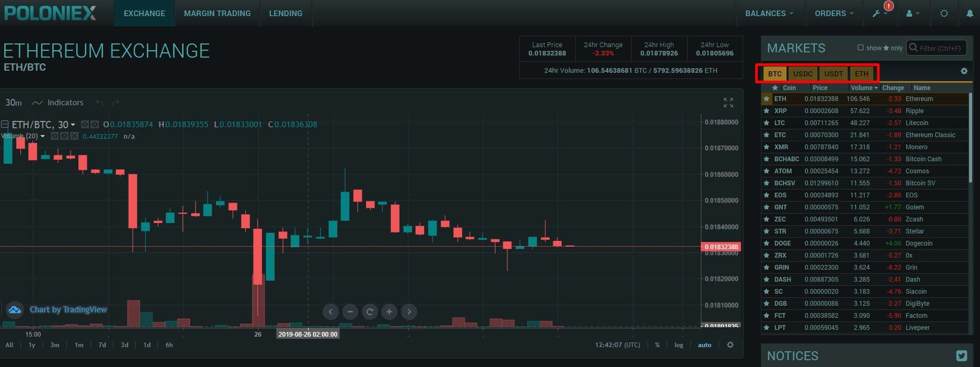The width and height of the screenshot is (980, 367).
Task: Enable the show starred only checkbox
Action: click(860, 48)
